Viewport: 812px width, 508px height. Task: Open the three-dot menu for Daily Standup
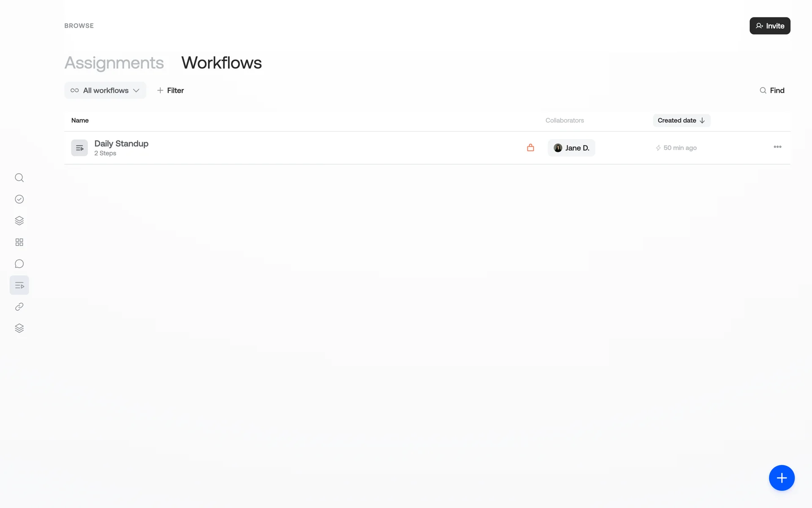(777, 147)
